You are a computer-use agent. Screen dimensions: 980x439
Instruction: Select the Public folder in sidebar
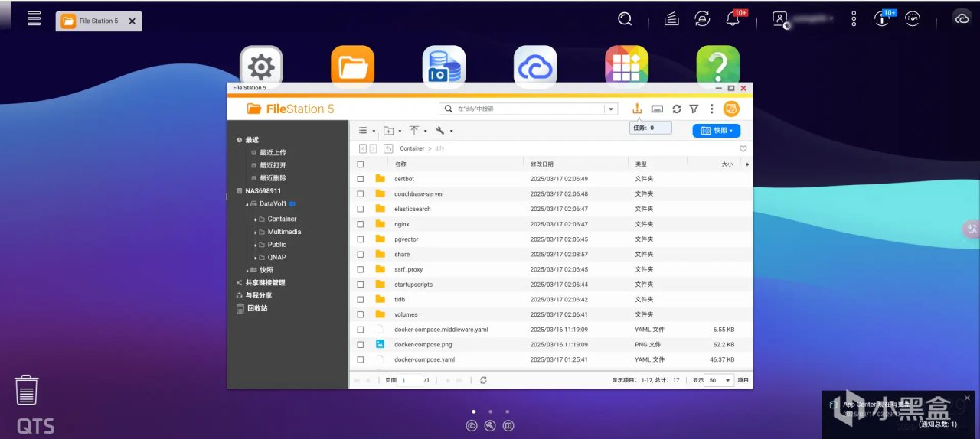click(277, 245)
